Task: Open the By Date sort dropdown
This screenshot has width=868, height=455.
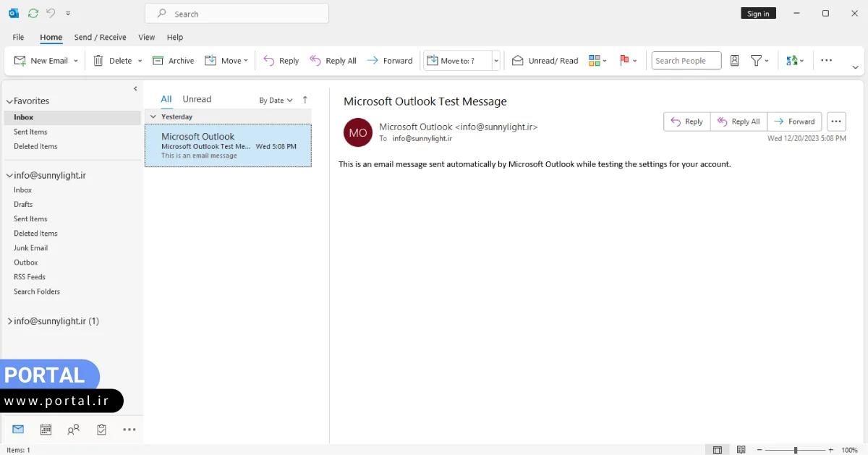Action: (x=276, y=101)
